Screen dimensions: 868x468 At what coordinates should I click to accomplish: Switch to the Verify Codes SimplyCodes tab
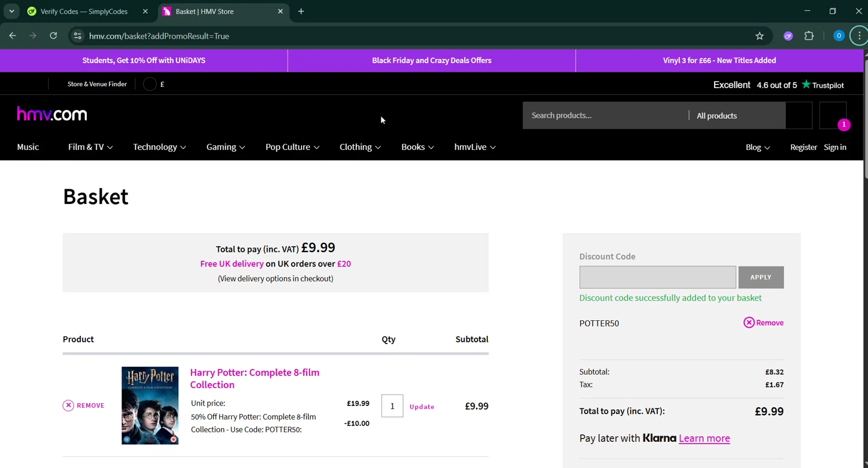(x=84, y=11)
